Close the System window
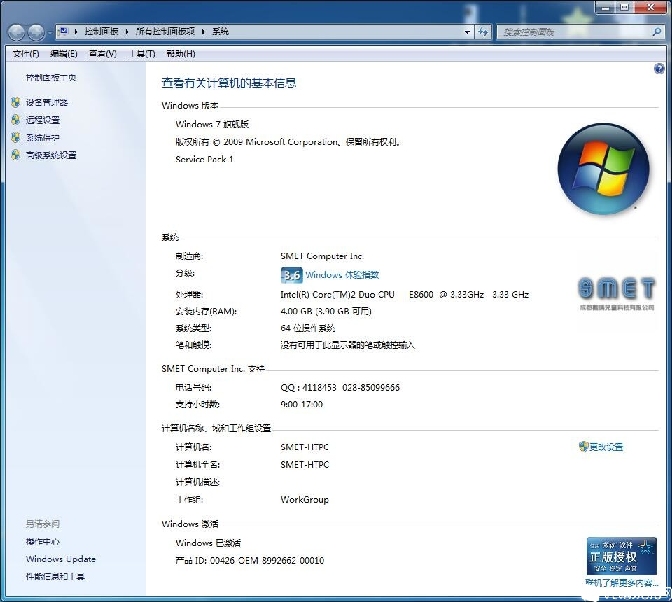The height and width of the screenshot is (602, 672). click(x=651, y=7)
